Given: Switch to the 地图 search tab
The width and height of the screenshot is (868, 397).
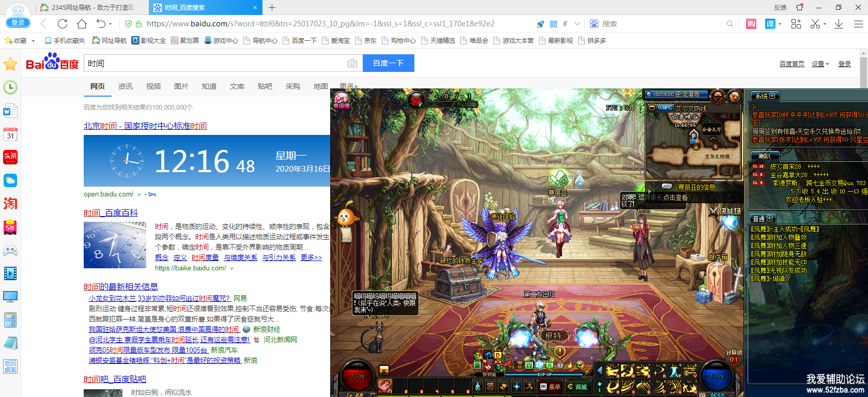Looking at the screenshot, I should (x=321, y=86).
